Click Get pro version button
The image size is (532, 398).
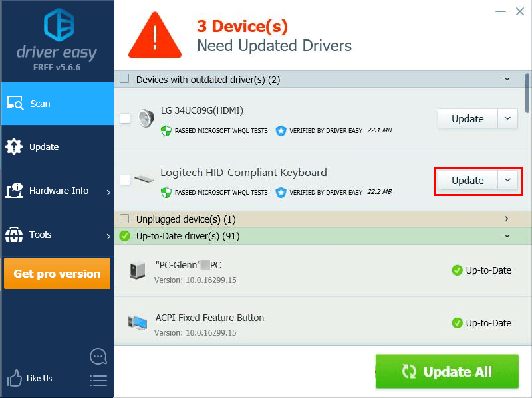pyautogui.click(x=57, y=274)
